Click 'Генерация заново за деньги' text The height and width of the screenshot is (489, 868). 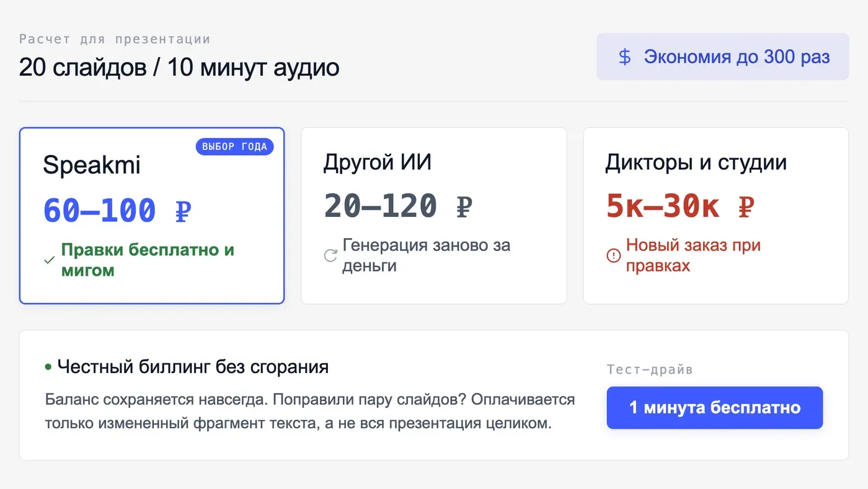coord(427,255)
